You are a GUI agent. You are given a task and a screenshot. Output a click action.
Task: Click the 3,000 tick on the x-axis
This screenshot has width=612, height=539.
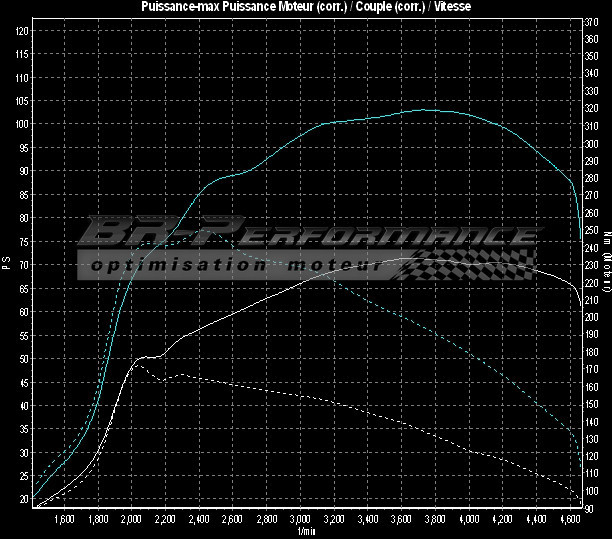[302, 520]
